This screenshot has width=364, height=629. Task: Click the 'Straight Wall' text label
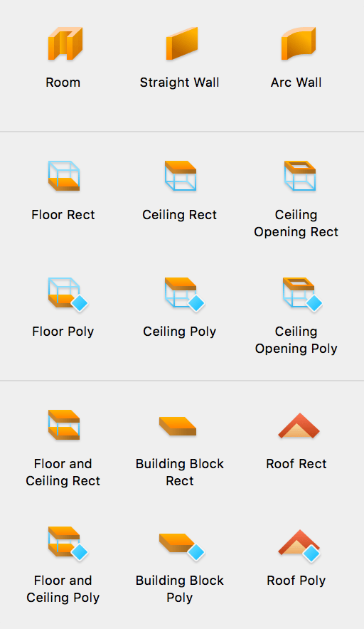pos(180,83)
